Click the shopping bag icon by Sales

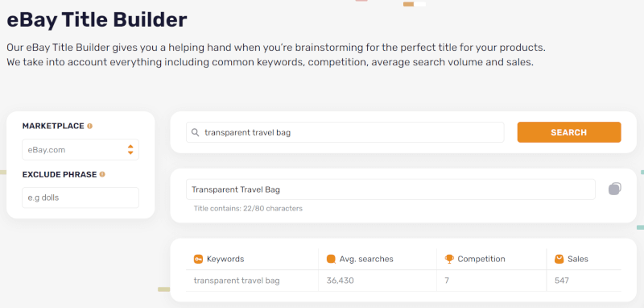coord(559,259)
